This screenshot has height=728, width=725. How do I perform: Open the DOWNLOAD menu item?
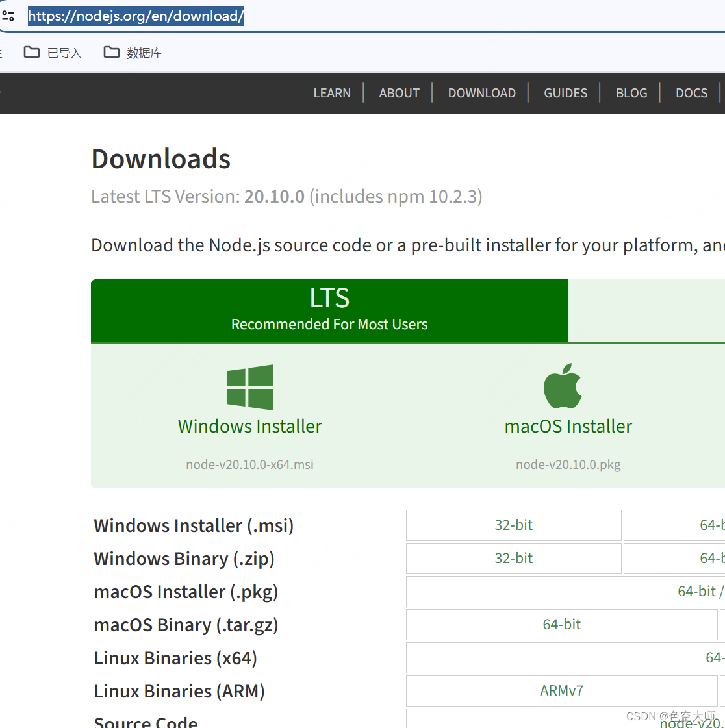[x=481, y=93]
